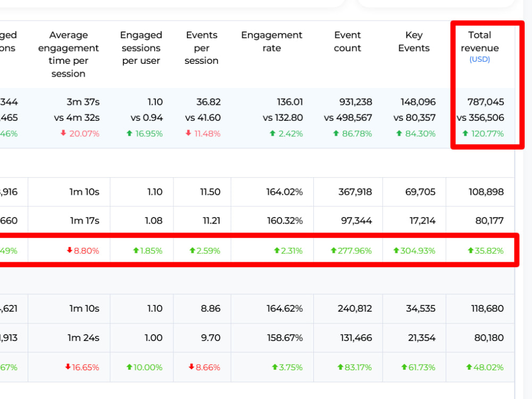Click the down arrow next to 8.66%

[x=192, y=367]
